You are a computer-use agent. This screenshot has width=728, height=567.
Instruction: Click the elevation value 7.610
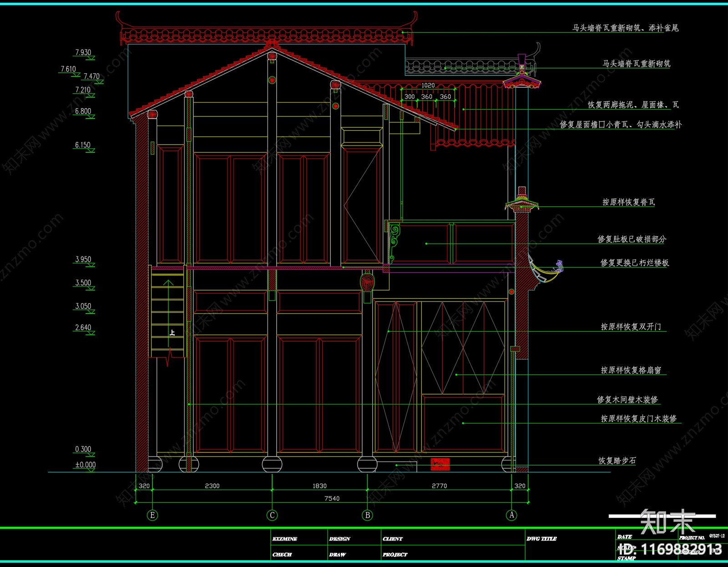68,69
